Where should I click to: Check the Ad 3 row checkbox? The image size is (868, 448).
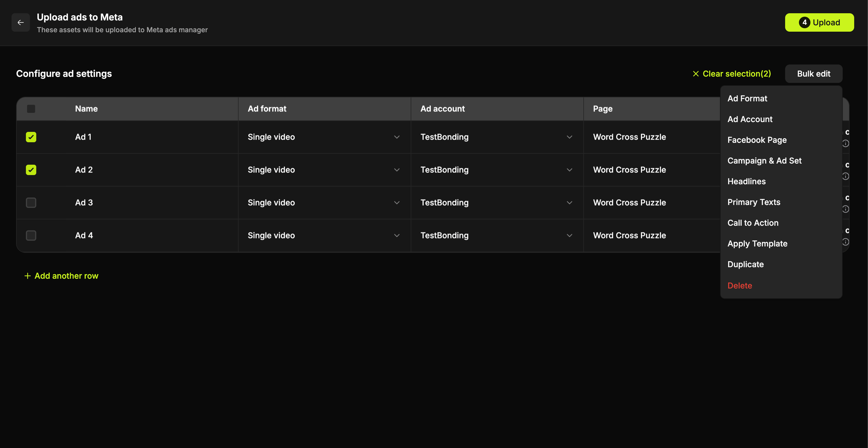coord(31,203)
